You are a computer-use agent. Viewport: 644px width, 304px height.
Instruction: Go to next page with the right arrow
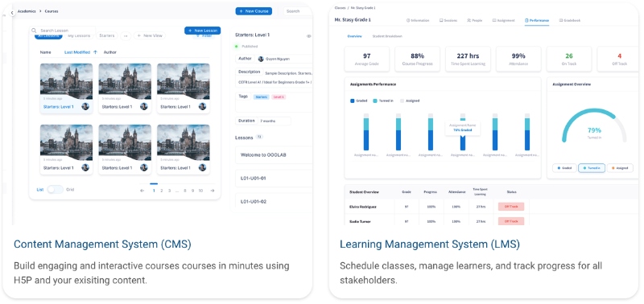[213, 191]
